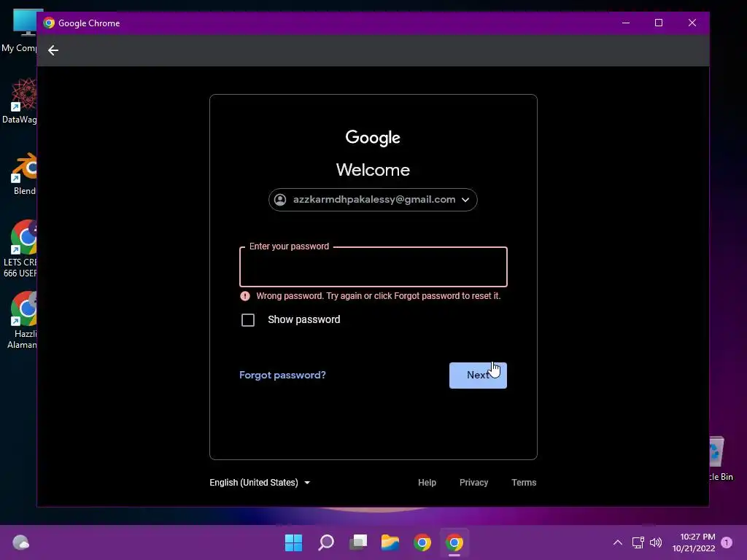The height and width of the screenshot is (560, 747).
Task: Open File Explorer from the taskbar
Action: pyautogui.click(x=390, y=542)
